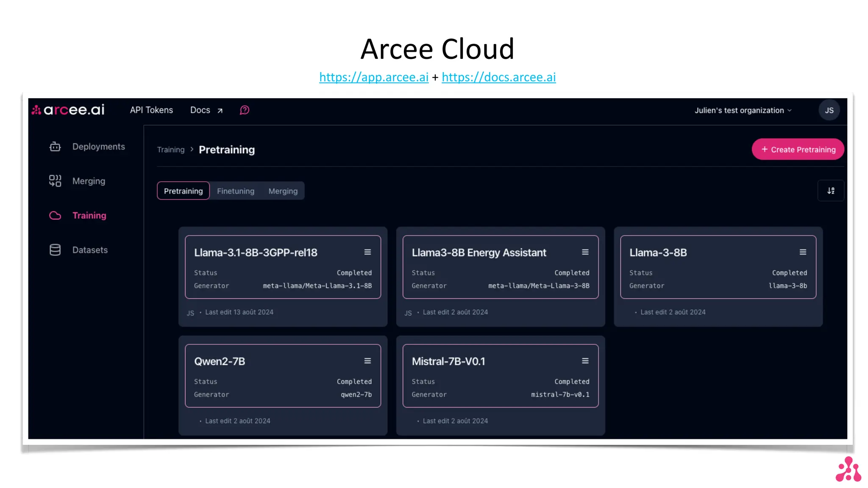
Task: Open the Llama3-8B Energy Assistant card menu
Action: tap(585, 252)
